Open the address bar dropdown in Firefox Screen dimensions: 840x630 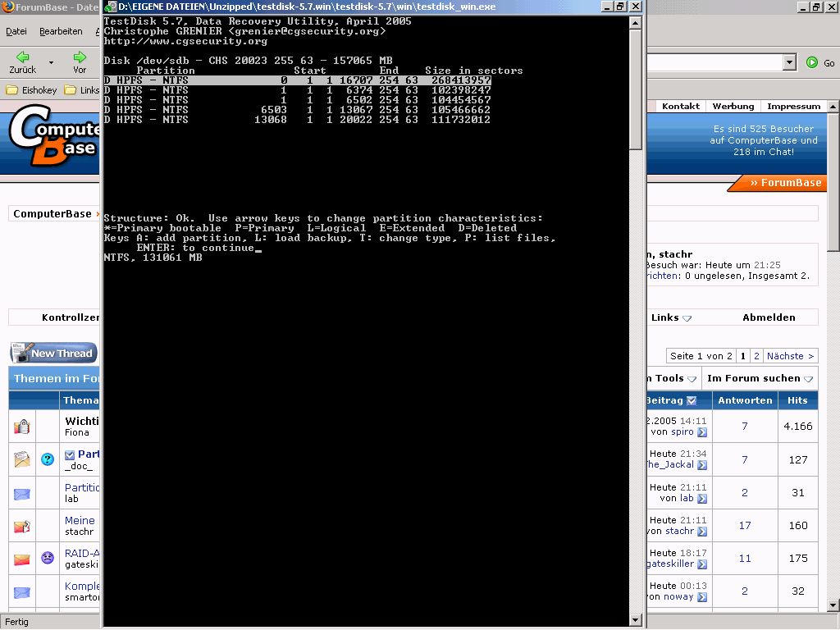coord(789,62)
